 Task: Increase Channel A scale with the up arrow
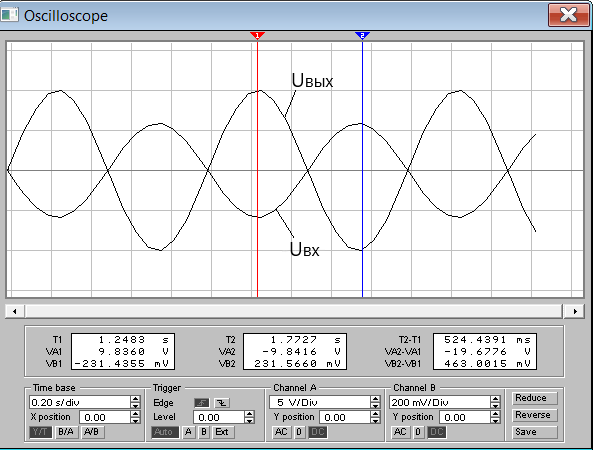375,399
